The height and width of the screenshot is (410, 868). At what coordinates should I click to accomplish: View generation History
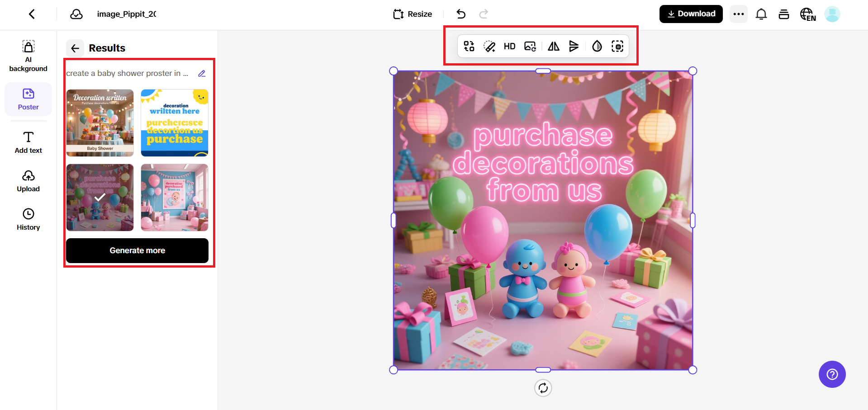[28, 219]
